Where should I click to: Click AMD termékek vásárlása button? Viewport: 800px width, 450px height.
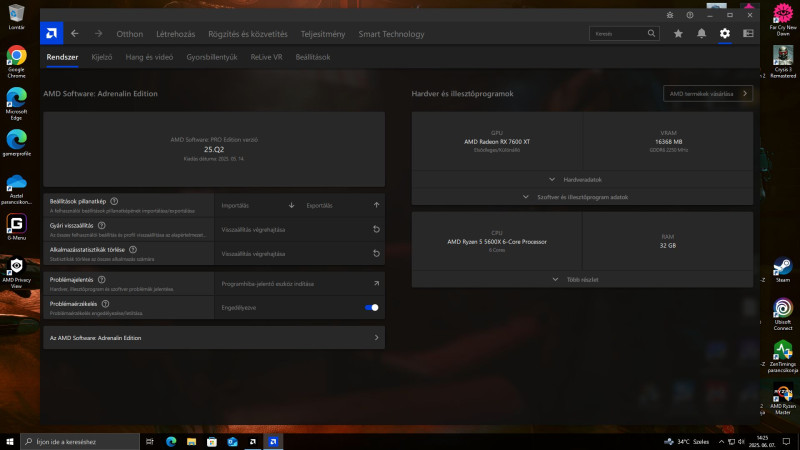tap(708, 93)
